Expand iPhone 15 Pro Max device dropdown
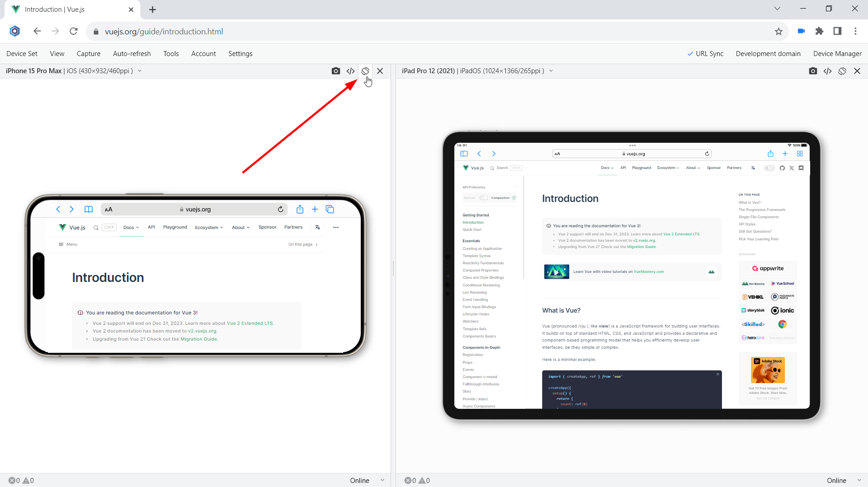The width and height of the screenshot is (868, 487). [x=140, y=71]
